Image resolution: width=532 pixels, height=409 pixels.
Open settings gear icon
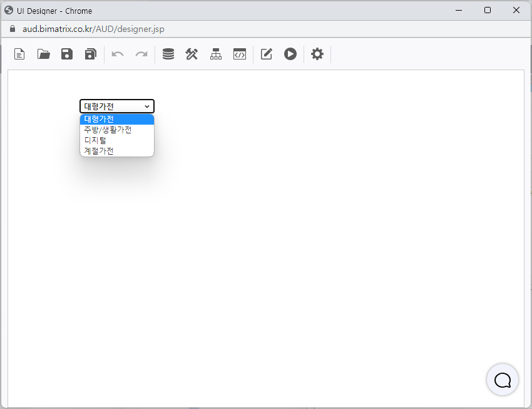(317, 54)
